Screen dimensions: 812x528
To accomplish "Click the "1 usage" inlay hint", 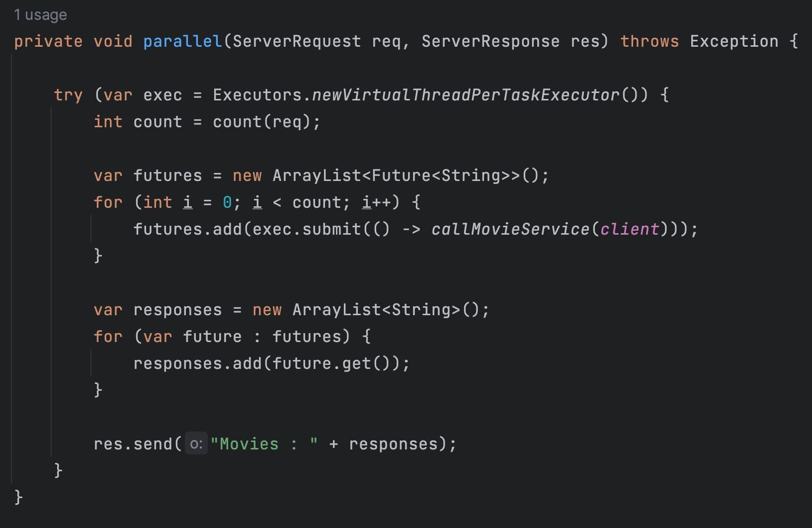I will pyautogui.click(x=40, y=15).
